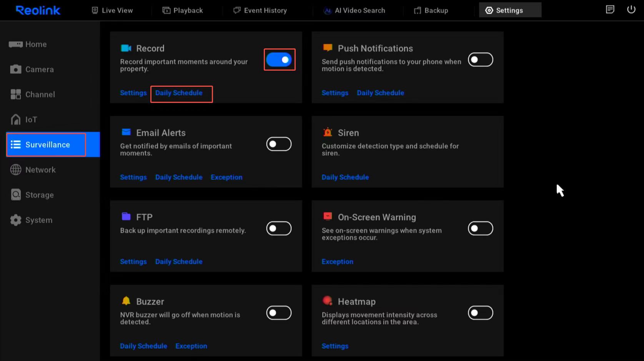
Task: Click the Reolink logo
Action: [x=38, y=10]
